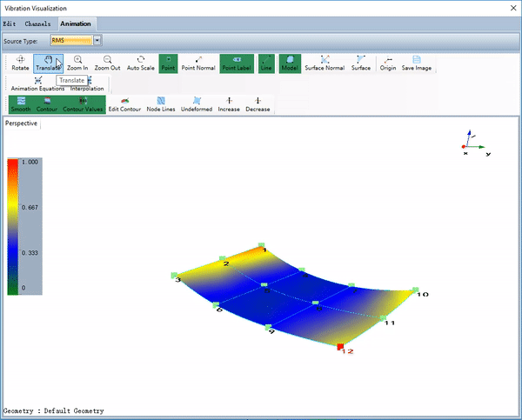Show the Origin marker
This screenshot has width=522, height=420.
coord(388,63)
